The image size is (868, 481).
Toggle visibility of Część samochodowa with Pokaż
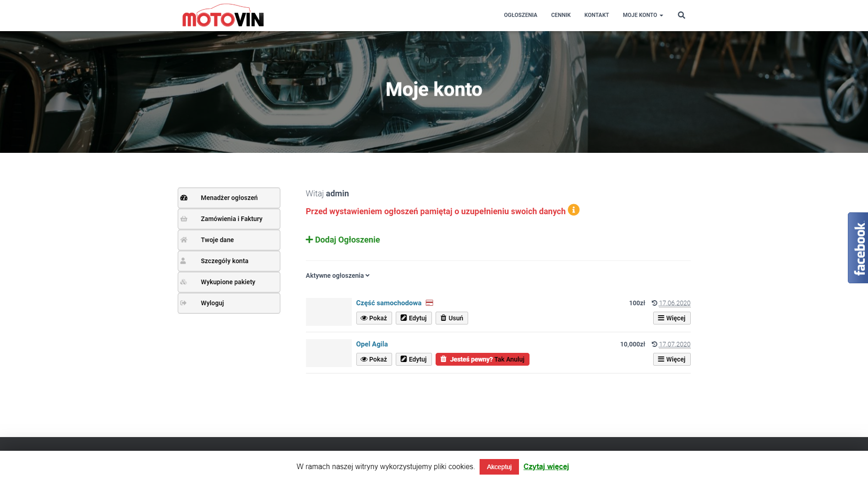coord(374,318)
